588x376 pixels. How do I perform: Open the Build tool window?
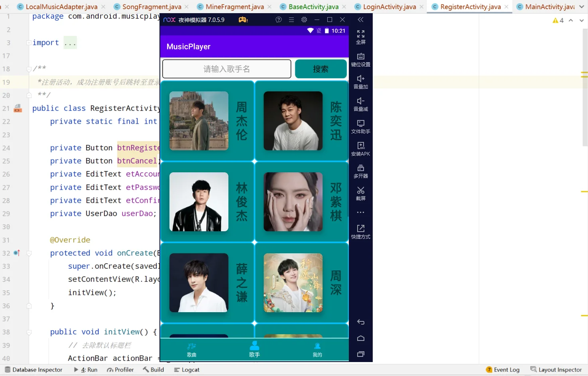click(153, 370)
